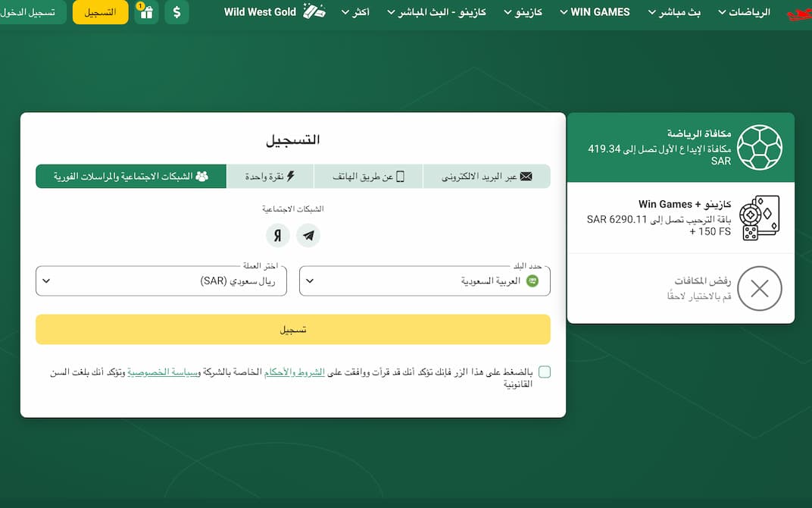The image size is (812, 508).
Task: Click the yellow التسجيل header button
Action: click(101, 12)
